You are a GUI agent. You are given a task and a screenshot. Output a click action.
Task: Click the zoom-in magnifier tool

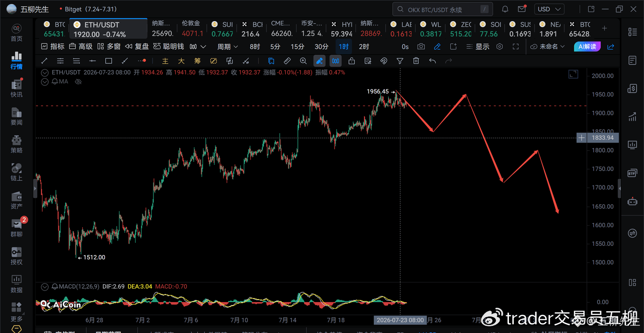[x=303, y=61]
